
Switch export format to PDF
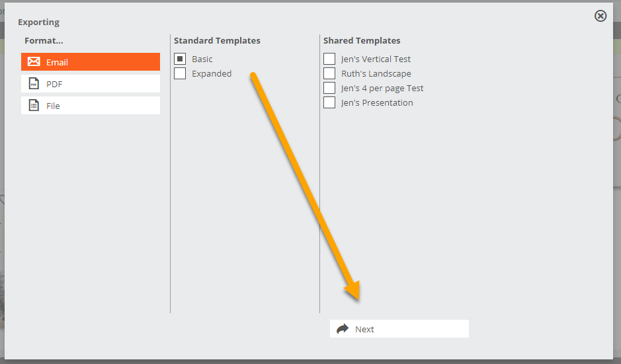coord(91,83)
